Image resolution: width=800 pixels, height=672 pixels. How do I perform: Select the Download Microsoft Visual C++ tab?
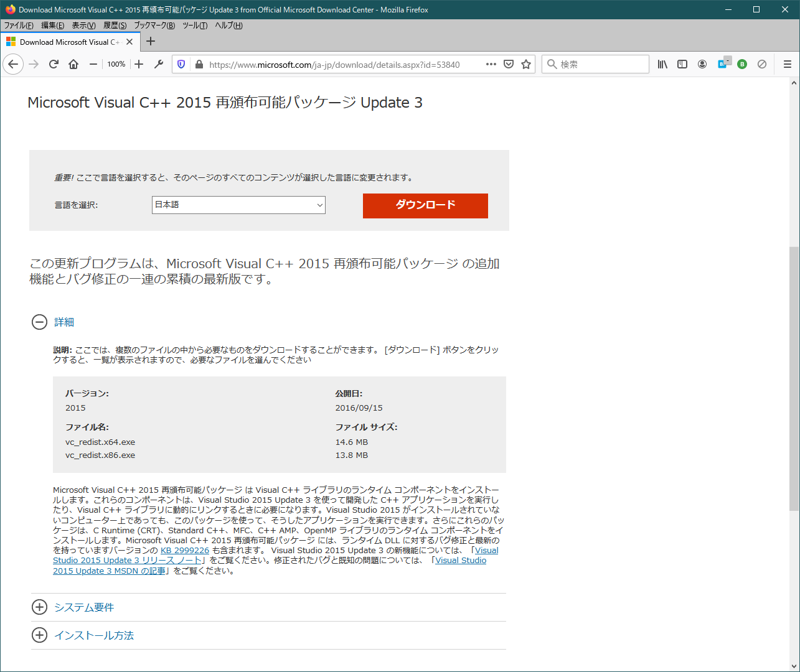point(70,42)
